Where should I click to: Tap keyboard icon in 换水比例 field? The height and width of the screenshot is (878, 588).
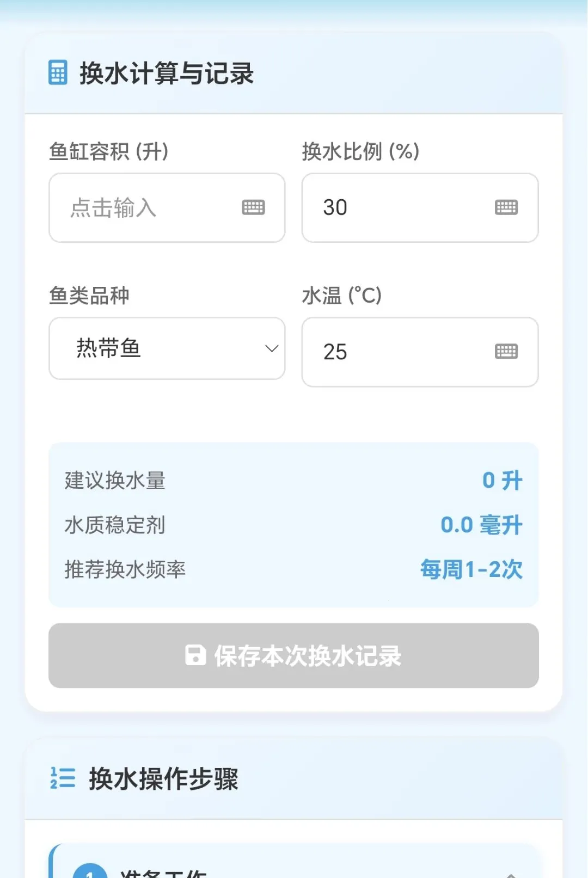[506, 207]
